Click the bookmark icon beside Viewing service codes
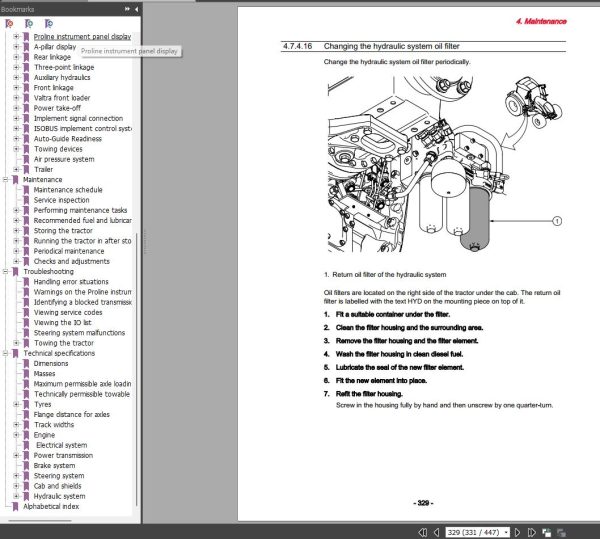 pos(26,313)
